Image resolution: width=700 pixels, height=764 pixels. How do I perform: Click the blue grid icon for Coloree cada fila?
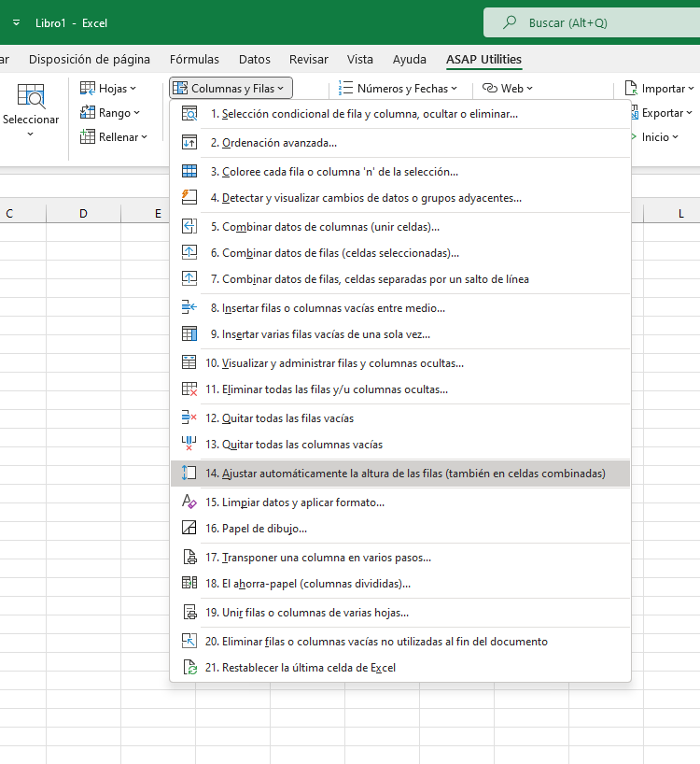[189, 171]
